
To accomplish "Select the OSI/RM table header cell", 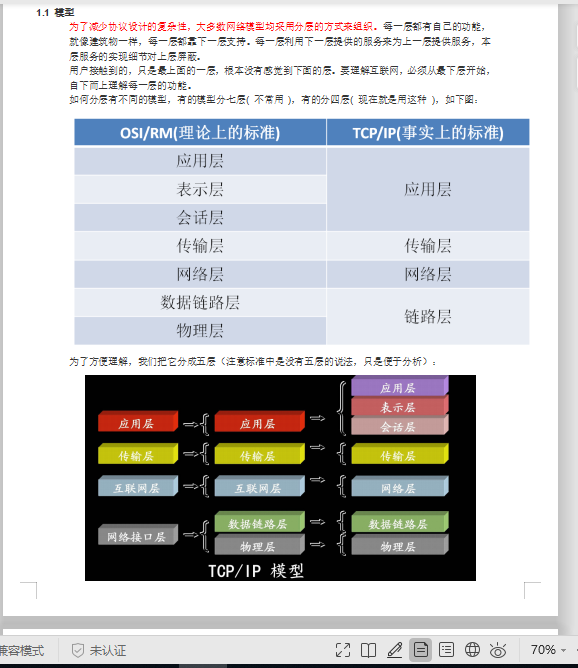I will tap(200, 132).
